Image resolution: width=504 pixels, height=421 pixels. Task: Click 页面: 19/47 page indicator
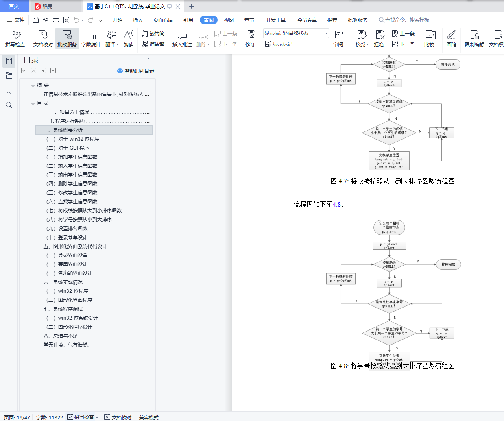coord(17,417)
